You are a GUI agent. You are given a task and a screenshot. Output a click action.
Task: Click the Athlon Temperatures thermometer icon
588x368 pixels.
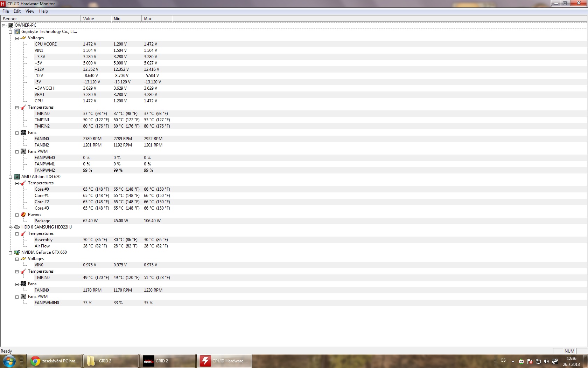23,183
